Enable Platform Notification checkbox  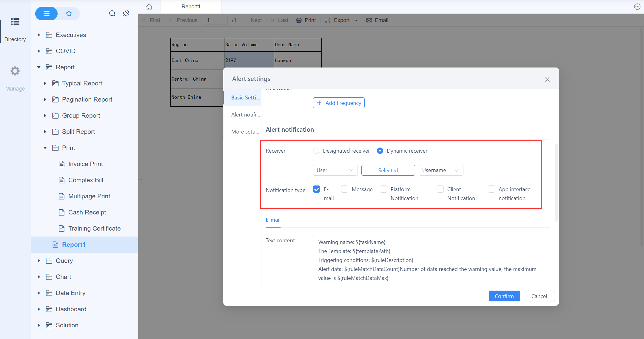(383, 189)
